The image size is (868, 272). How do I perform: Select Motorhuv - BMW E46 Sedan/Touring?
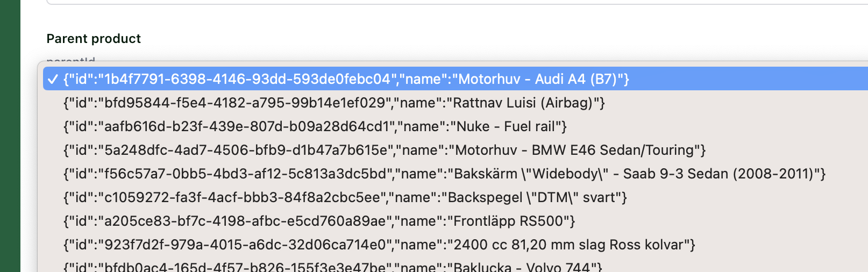(384, 150)
